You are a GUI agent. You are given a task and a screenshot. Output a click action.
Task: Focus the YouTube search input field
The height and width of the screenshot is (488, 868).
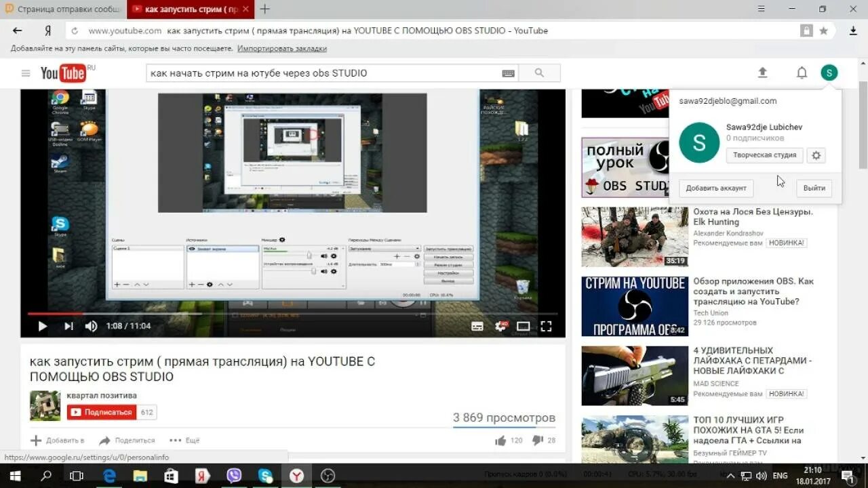tap(323, 73)
